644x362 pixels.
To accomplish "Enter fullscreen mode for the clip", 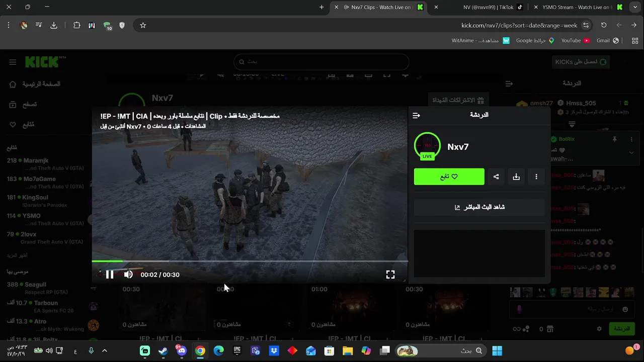I will click(390, 275).
